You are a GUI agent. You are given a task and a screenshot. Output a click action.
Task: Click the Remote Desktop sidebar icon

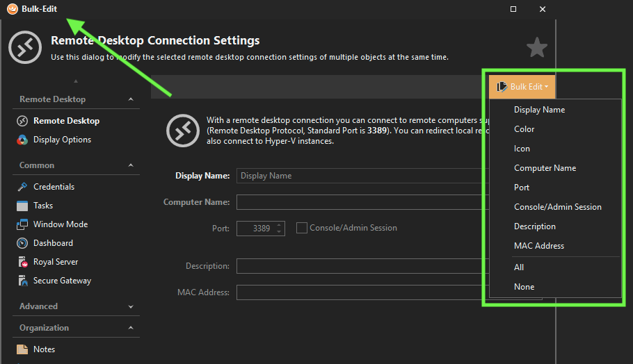pyautogui.click(x=22, y=121)
